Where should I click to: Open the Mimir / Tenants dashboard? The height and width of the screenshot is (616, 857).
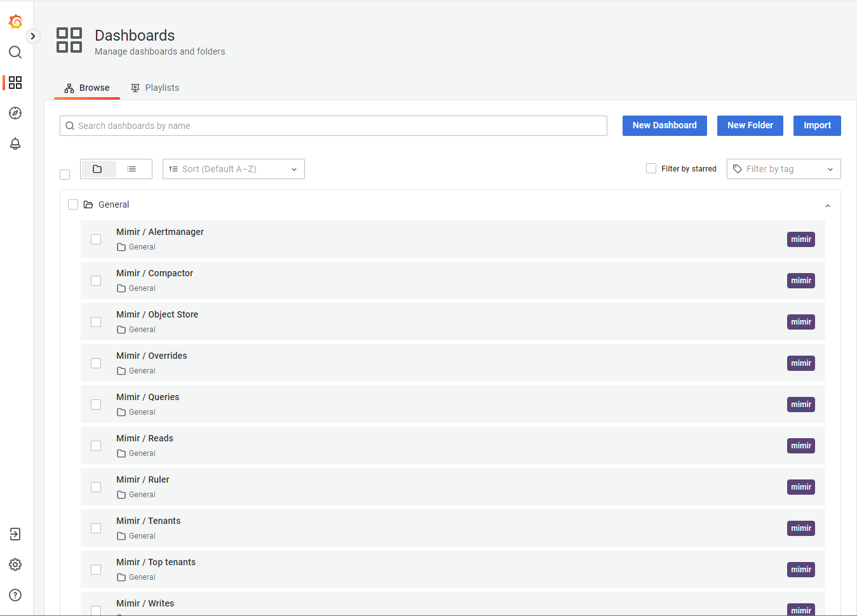[x=148, y=521]
